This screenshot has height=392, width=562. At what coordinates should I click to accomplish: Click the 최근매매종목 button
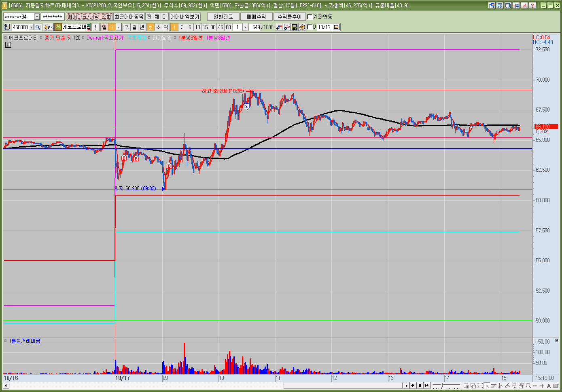[x=129, y=17]
